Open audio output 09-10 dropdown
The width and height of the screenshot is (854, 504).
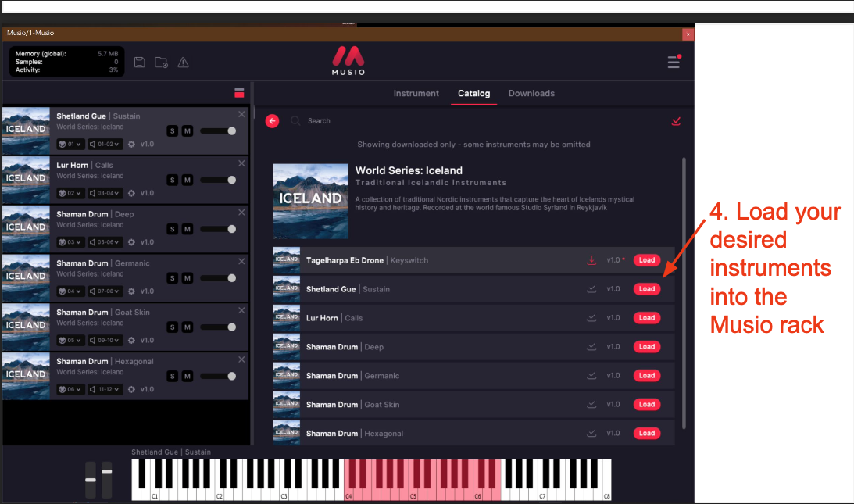(x=105, y=341)
